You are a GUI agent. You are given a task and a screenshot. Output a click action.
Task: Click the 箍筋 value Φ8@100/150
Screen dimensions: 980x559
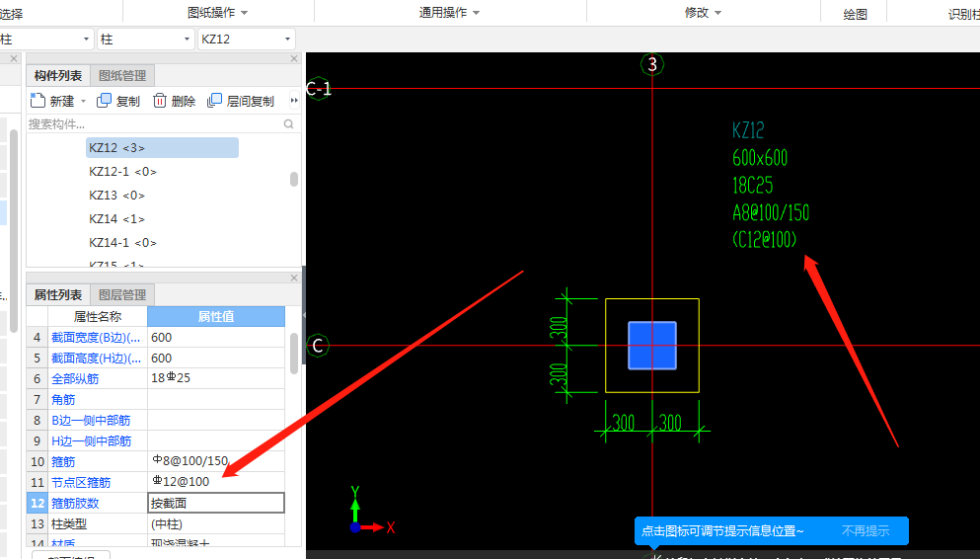216,461
